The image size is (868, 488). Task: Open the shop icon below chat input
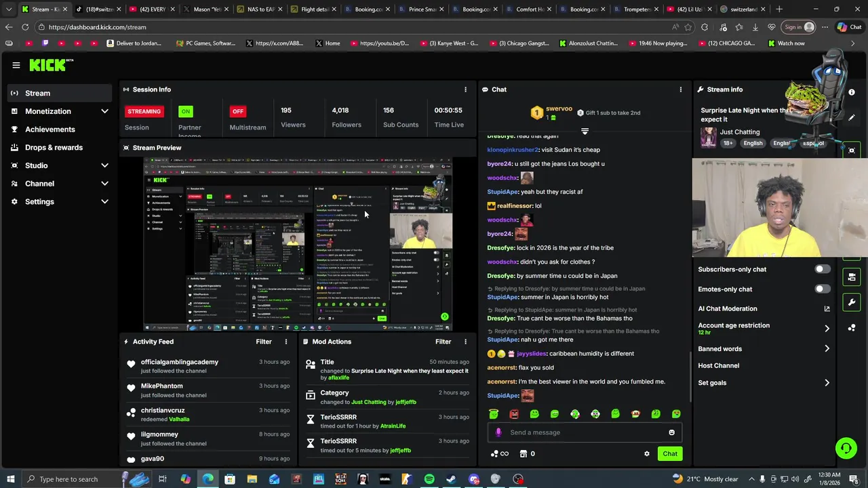tap(524, 454)
